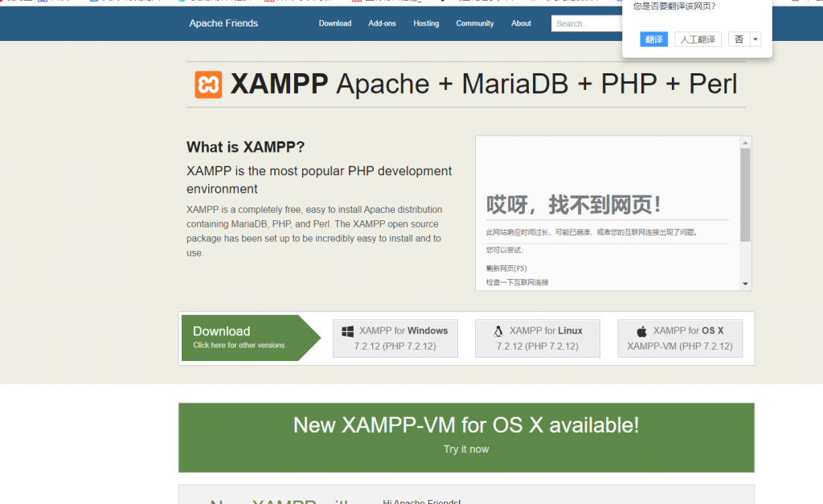Click the 'New XAMPP-VM for OS X available!' headline
Screen dimensions: 823x504
[x=466, y=425]
